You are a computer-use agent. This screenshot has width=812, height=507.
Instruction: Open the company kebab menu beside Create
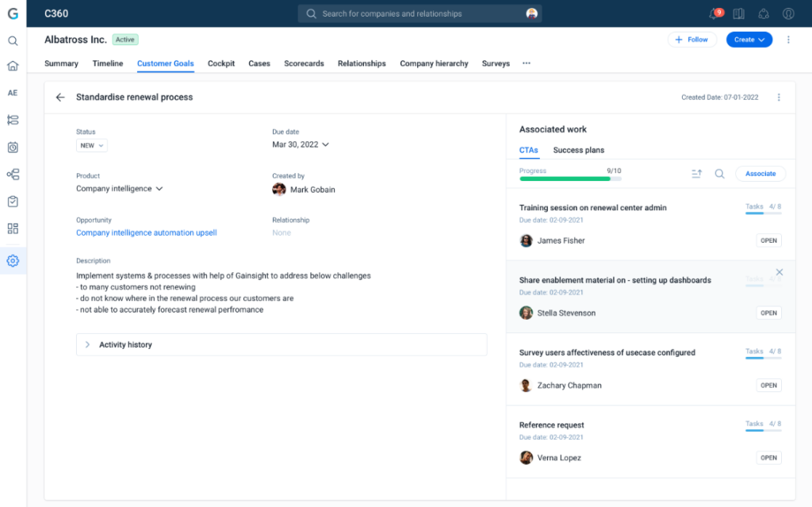788,40
